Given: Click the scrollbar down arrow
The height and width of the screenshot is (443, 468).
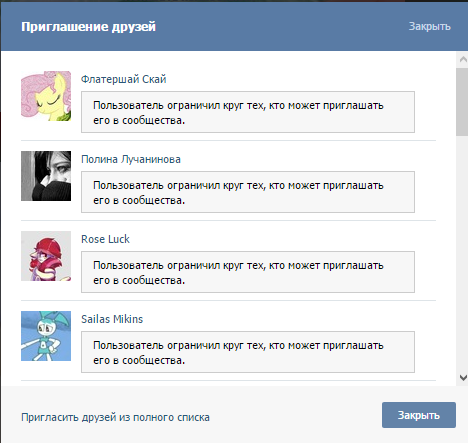Looking at the screenshot, I should (463, 378).
